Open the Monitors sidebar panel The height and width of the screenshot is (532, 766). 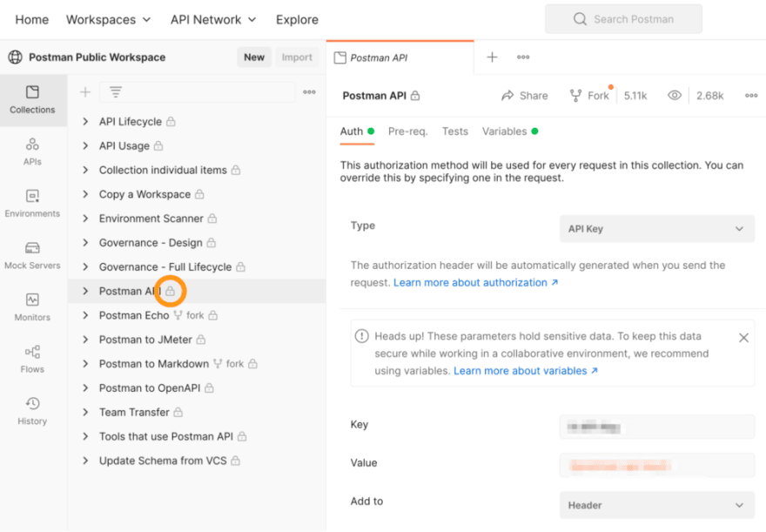33,307
